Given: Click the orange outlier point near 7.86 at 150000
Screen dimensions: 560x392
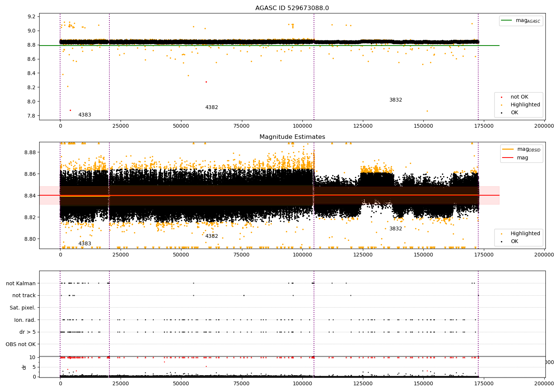Looking at the screenshot, I should point(427,111).
